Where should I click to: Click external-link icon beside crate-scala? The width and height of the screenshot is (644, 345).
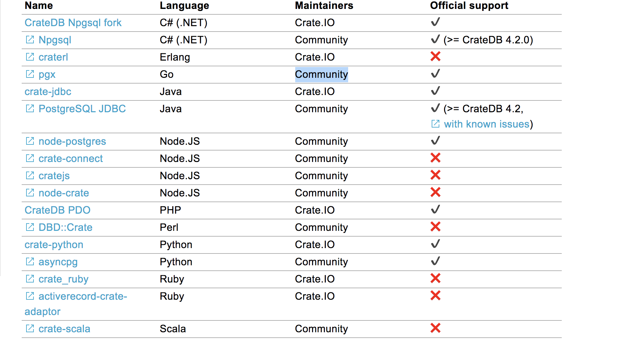(x=30, y=328)
